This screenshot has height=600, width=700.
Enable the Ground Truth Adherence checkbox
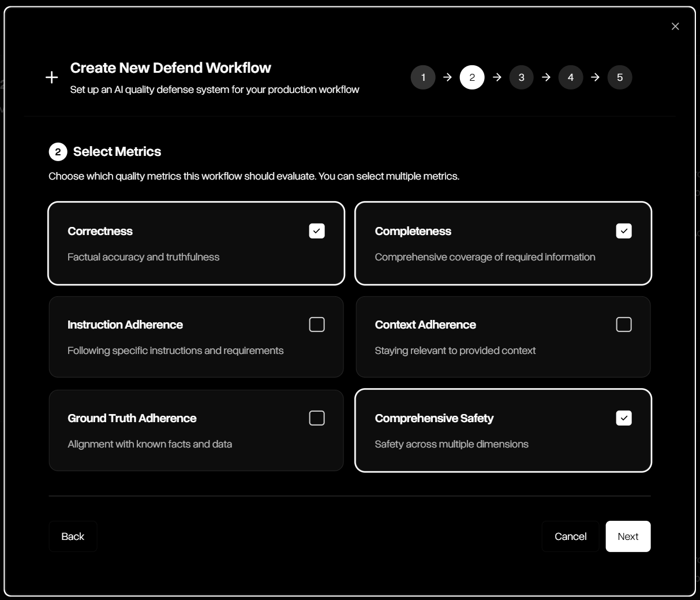click(316, 418)
